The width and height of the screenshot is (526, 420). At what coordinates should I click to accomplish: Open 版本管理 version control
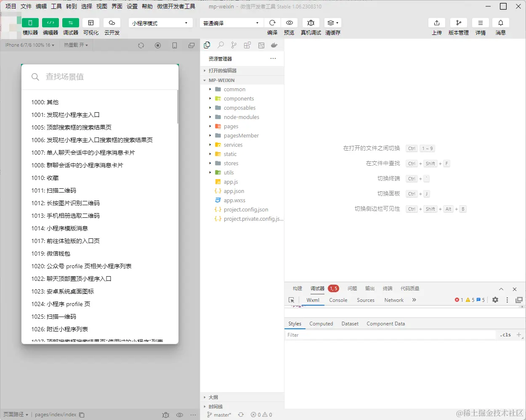(x=459, y=23)
